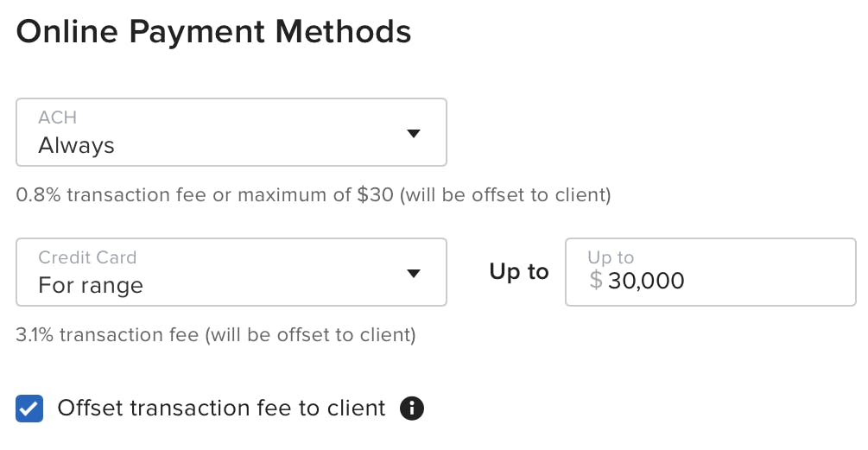Click the small Credit Card field label

point(87,257)
